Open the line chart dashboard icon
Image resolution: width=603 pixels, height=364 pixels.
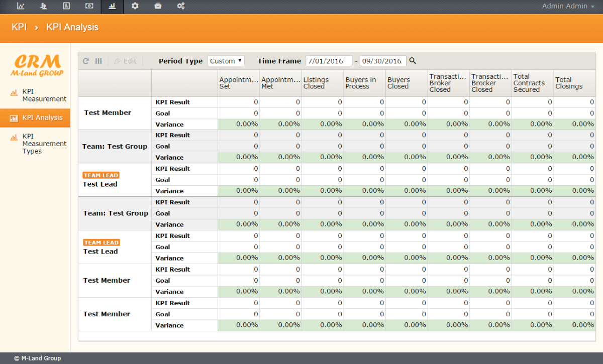[21, 6]
